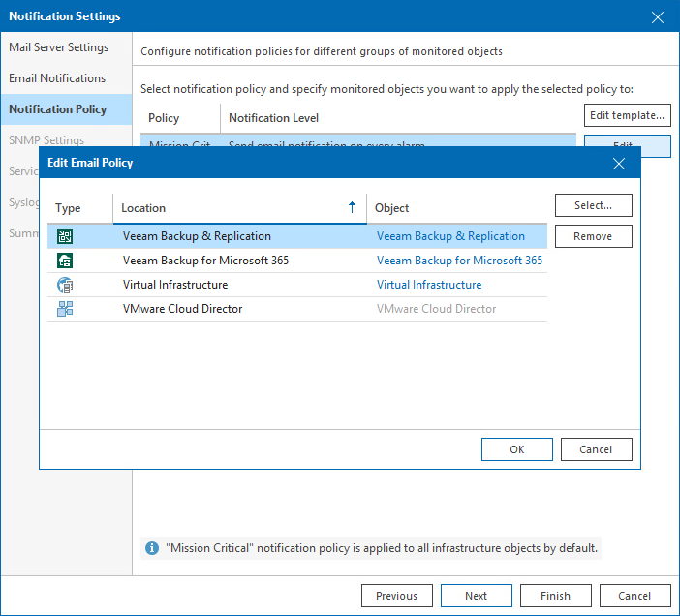Open the Virtual Infrastructure object link
680x616 pixels.
(429, 285)
